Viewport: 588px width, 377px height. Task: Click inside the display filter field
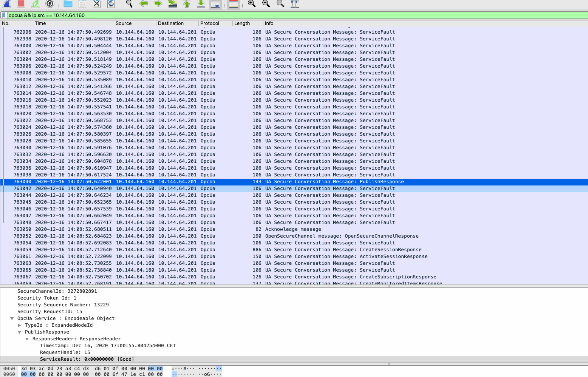coord(151,15)
